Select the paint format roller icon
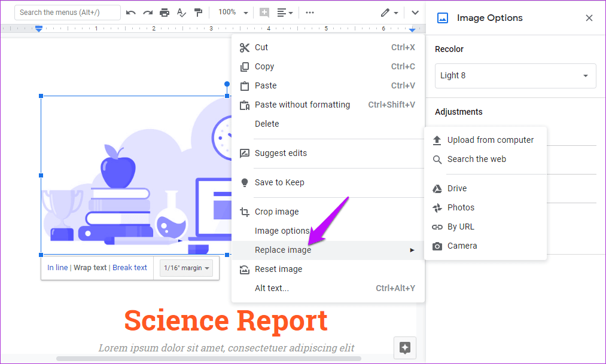The image size is (606, 364). point(198,13)
